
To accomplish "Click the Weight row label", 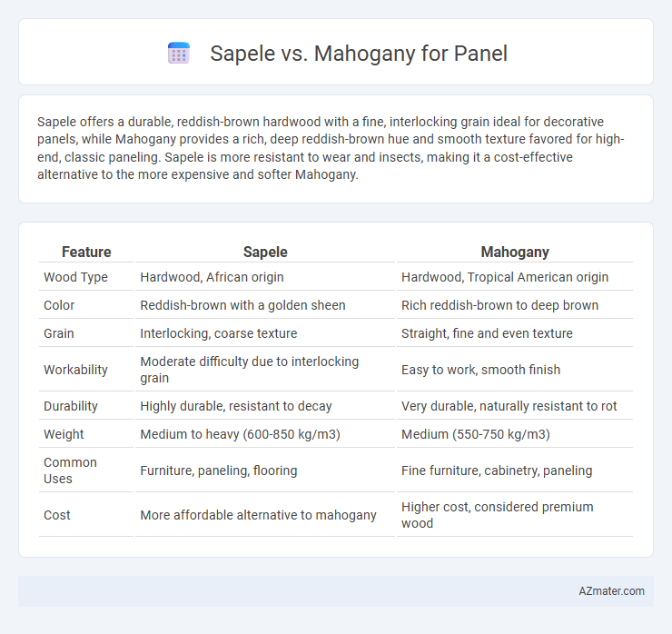I will (64, 434).
